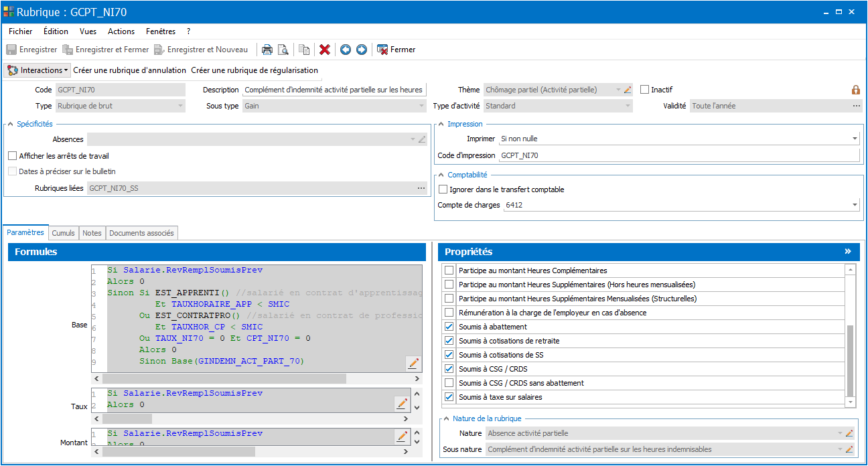Collapse the Impression section

coord(441,124)
